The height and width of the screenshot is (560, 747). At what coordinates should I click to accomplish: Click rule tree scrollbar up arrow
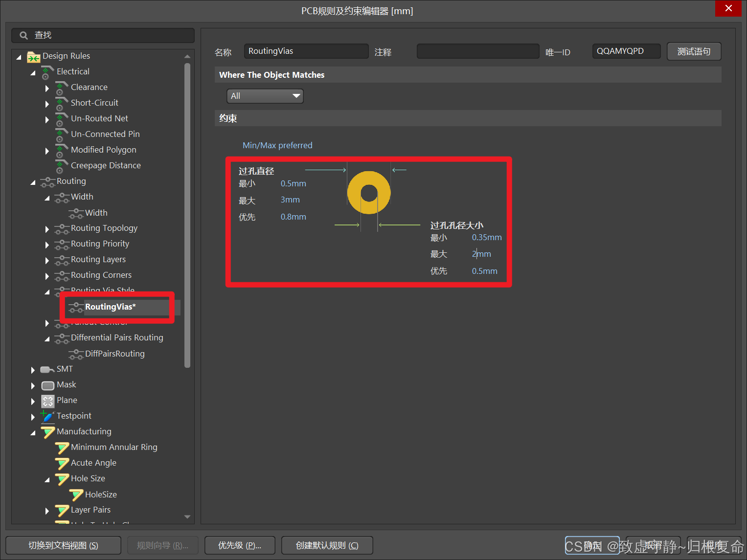[x=187, y=56]
